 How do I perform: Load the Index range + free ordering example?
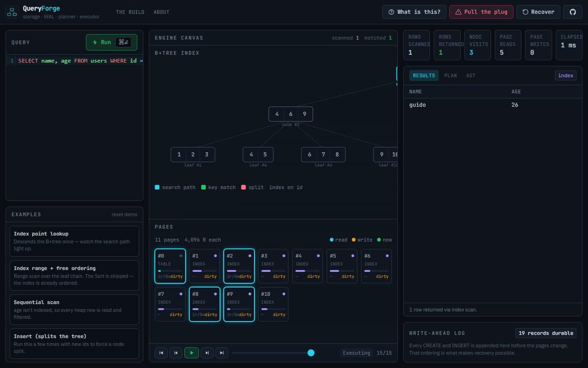click(x=74, y=276)
